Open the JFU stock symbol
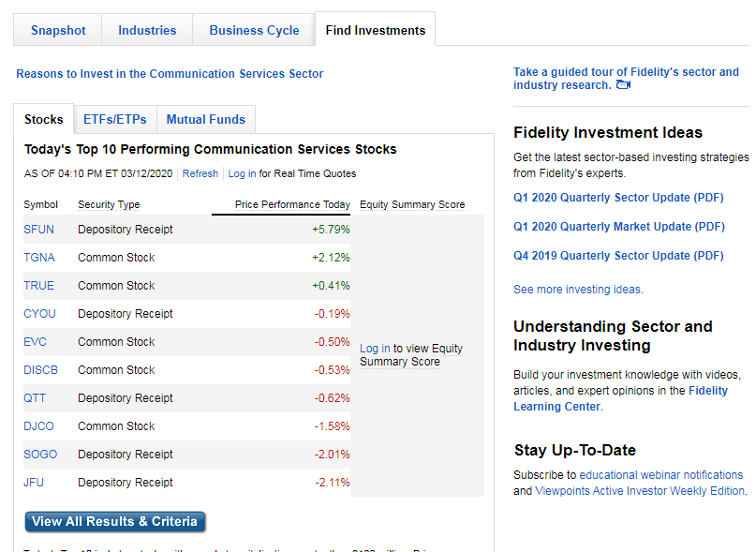The height and width of the screenshot is (552, 756). [34, 483]
